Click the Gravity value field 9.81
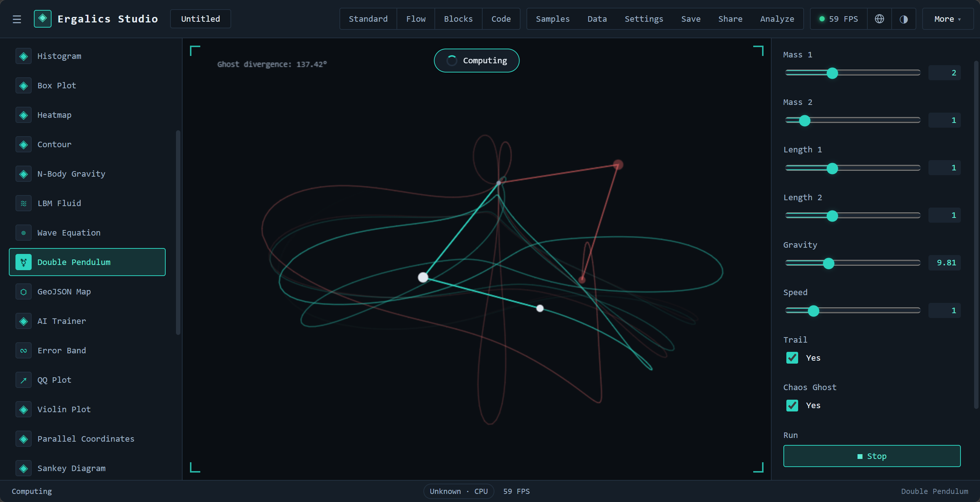 click(x=944, y=263)
